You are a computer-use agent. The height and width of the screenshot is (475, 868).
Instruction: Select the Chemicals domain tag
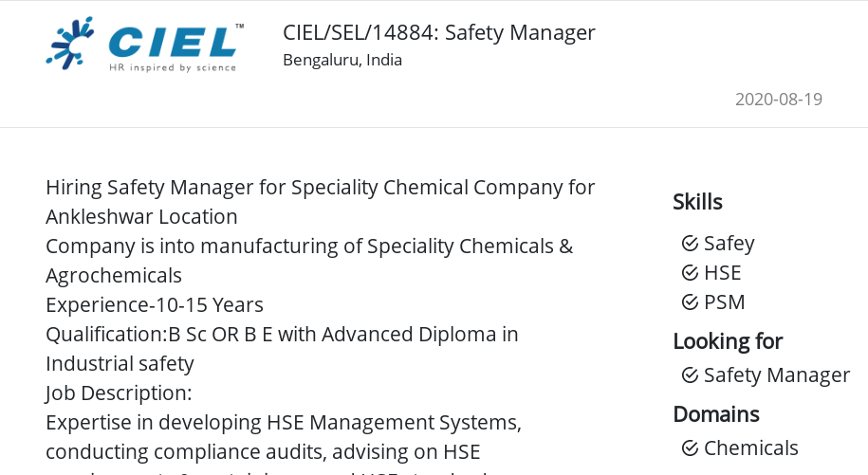click(750, 448)
